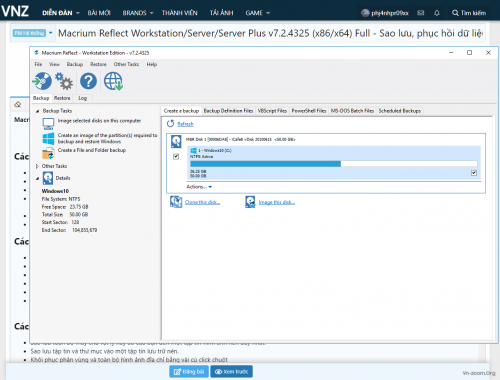Click the monitor icon for imaging selected disks
Screen dimensions: 500x380
(48, 124)
